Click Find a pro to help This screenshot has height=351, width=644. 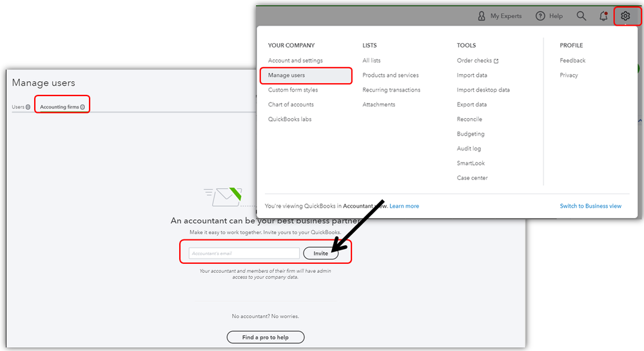coord(266,337)
